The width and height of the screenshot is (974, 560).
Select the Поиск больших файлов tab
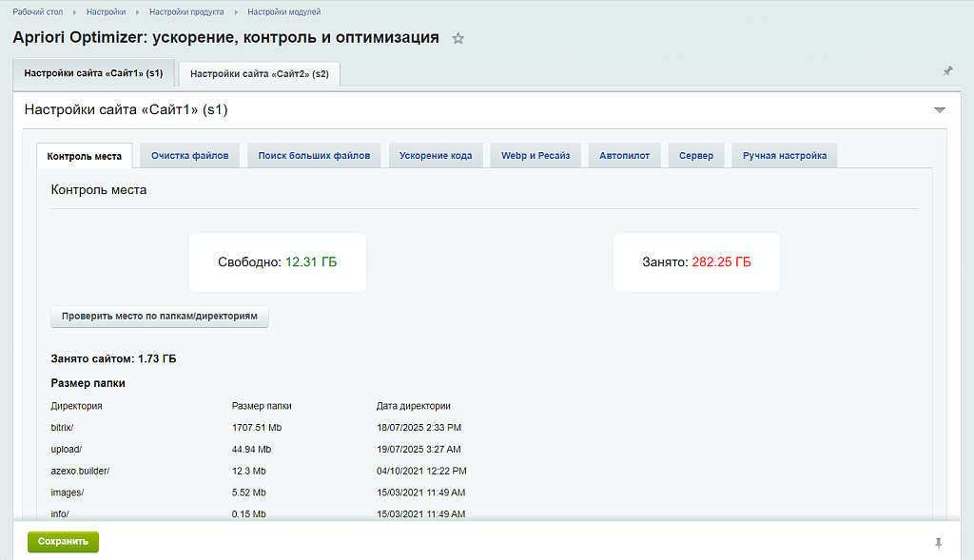313,155
